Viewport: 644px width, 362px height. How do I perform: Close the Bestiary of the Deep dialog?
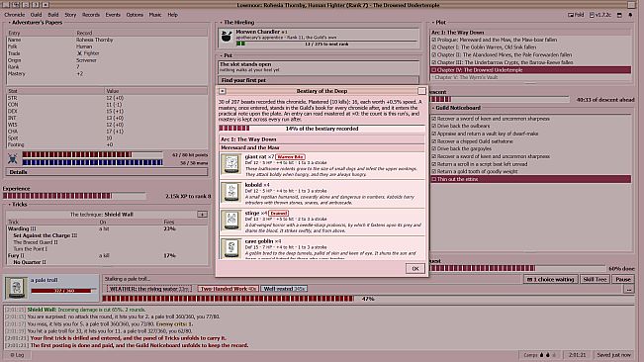coord(421,91)
